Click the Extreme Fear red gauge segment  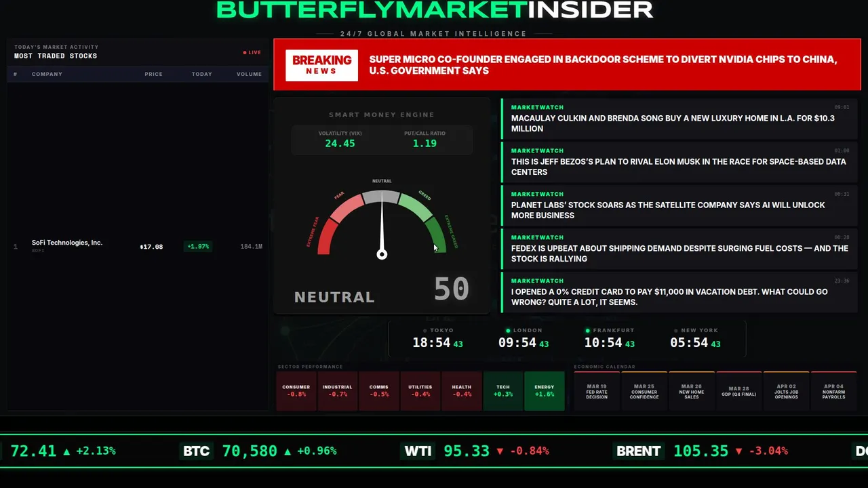(x=326, y=239)
